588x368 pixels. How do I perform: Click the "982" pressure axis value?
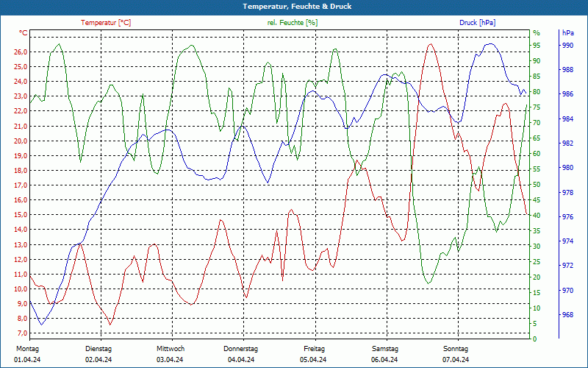click(567, 144)
